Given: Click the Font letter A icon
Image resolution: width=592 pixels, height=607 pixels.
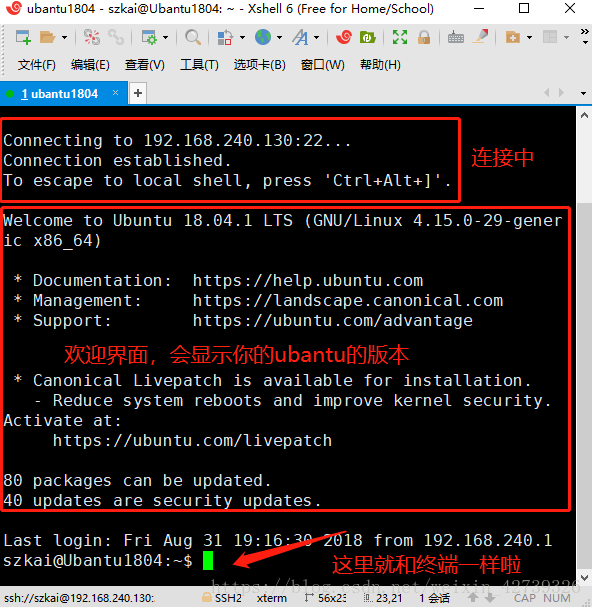Looking at the screenshot, I should pyautogui.click(x=300, y=38).
